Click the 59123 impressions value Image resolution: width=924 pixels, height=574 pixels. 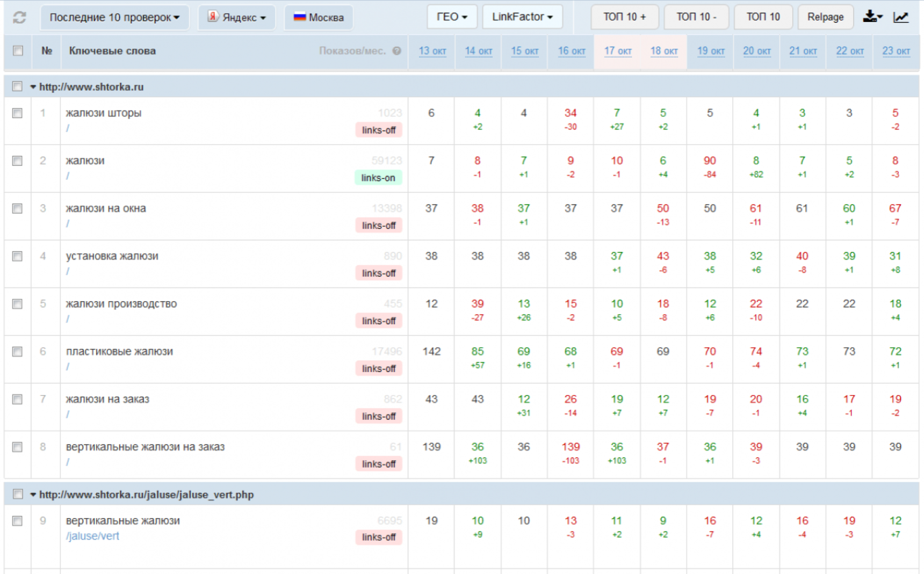click(x=387, y=161)
